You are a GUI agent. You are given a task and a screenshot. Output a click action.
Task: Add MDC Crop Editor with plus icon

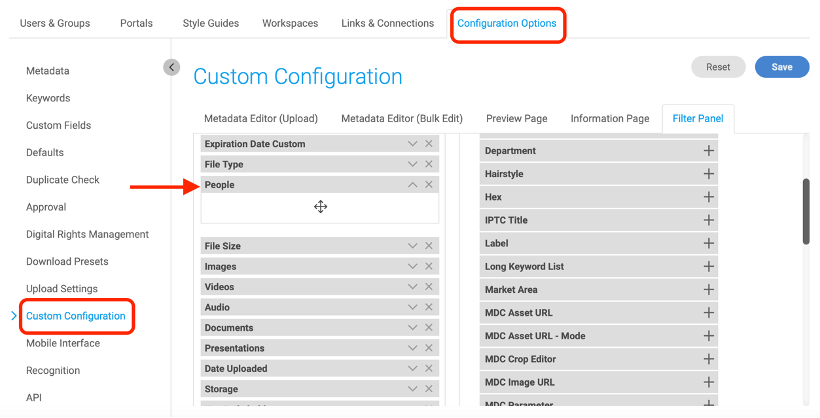(x=709, y=359)
